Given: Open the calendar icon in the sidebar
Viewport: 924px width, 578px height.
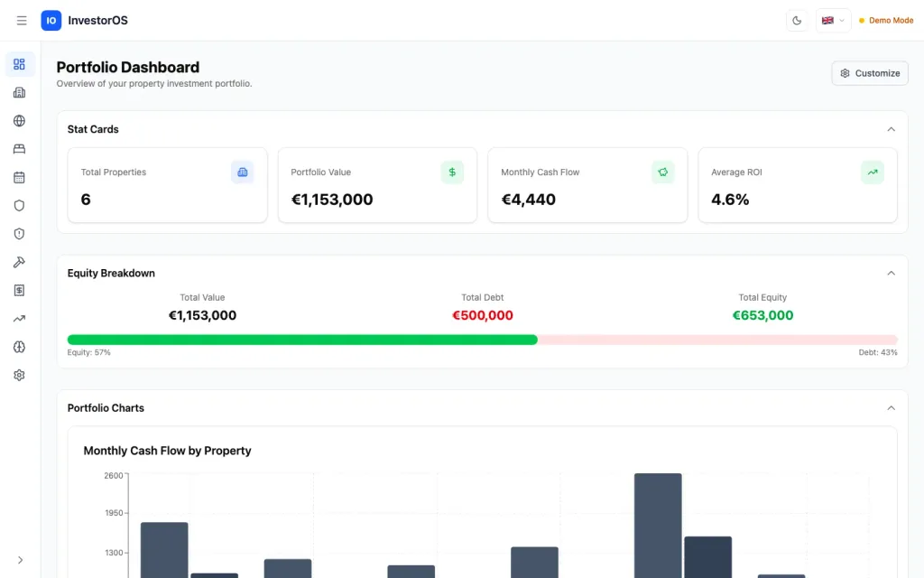Looking at the screenshot, I should [20, 178].
